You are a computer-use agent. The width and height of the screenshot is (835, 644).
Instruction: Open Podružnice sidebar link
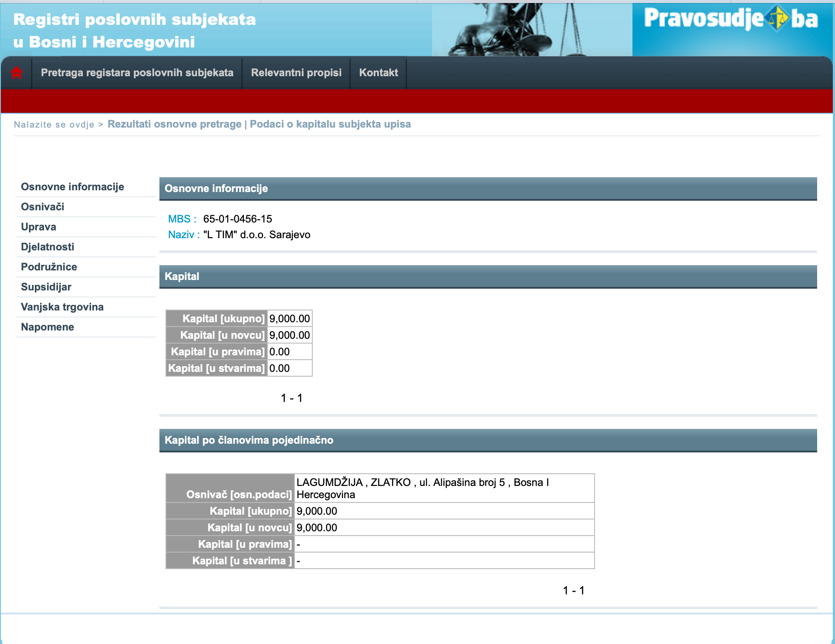[49, 267]
